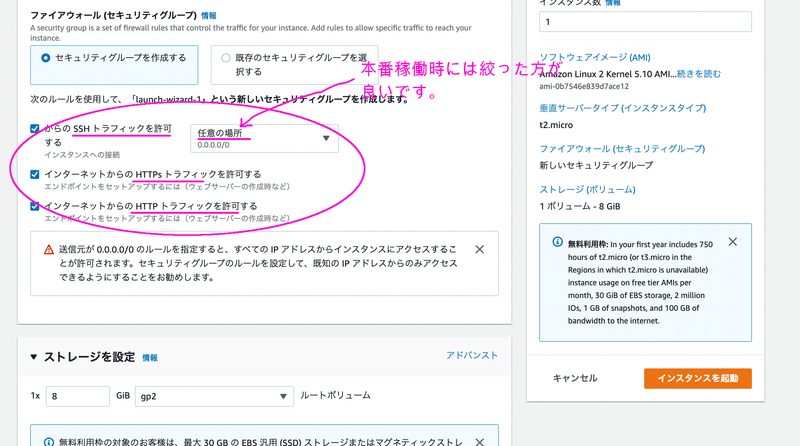Click the instance count field showing 1
The image size is (800, 446).
coord(645,22)
